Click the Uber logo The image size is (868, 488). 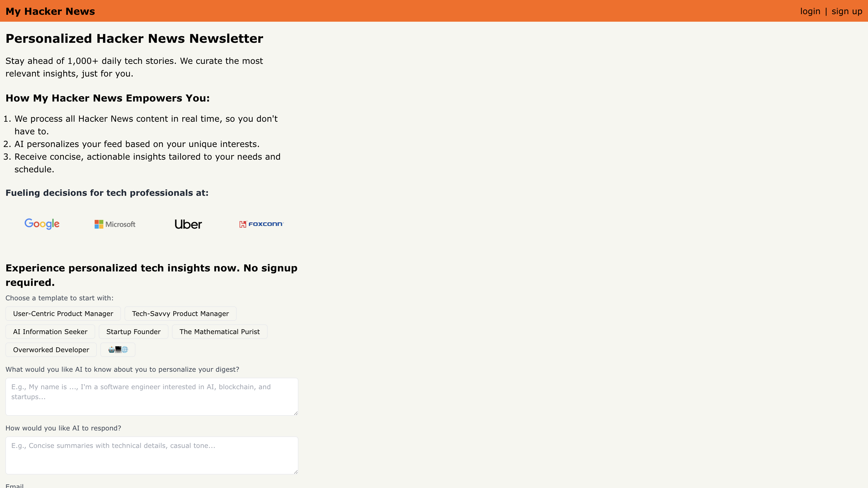point(188,224)
